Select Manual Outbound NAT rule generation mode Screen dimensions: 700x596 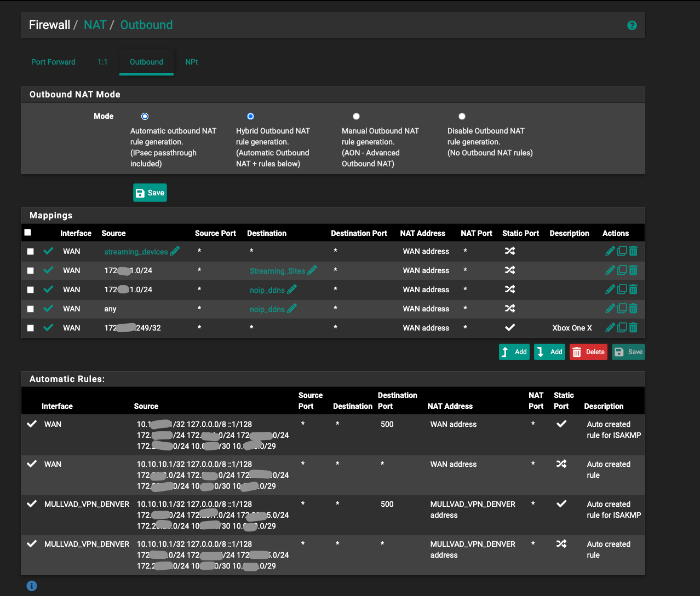click(356, 116)
